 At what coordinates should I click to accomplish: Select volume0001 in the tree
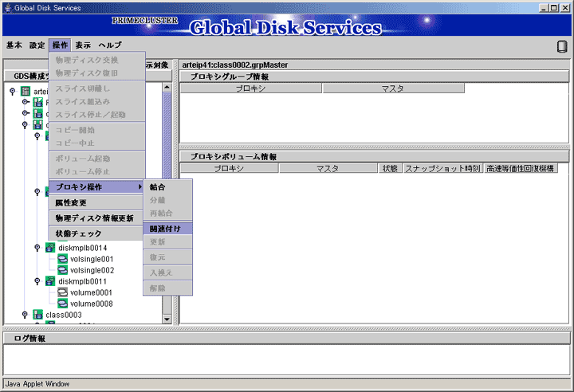click(91, 292)
